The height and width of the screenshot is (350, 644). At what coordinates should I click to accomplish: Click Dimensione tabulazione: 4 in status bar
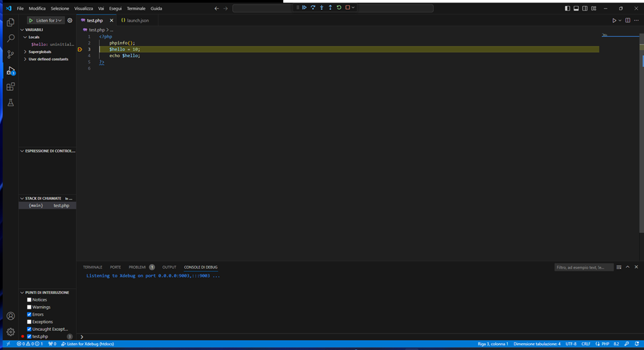[x=537, y=344]
